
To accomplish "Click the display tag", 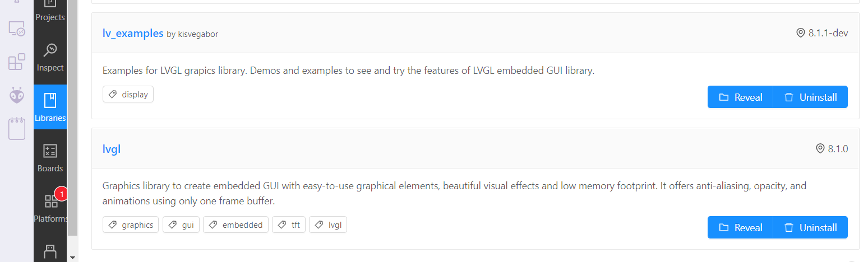I will click(x=128, y=95).
